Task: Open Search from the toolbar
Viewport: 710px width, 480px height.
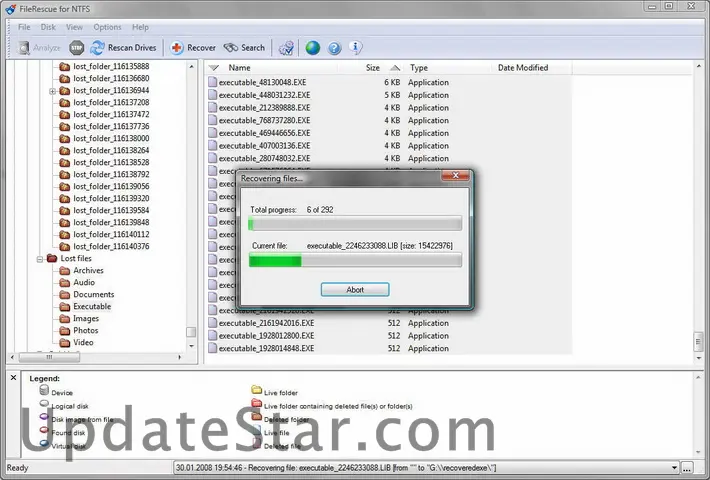Action: [x=245, y=48]
